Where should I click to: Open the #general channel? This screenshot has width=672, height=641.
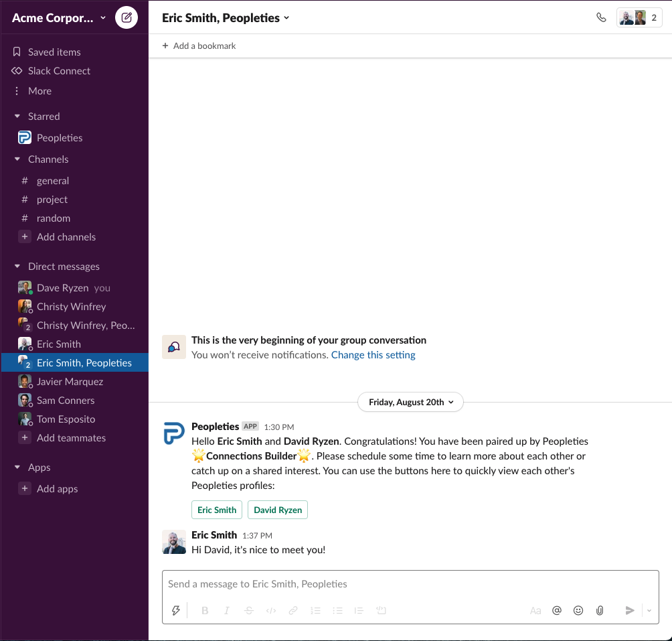click(74, 180)
